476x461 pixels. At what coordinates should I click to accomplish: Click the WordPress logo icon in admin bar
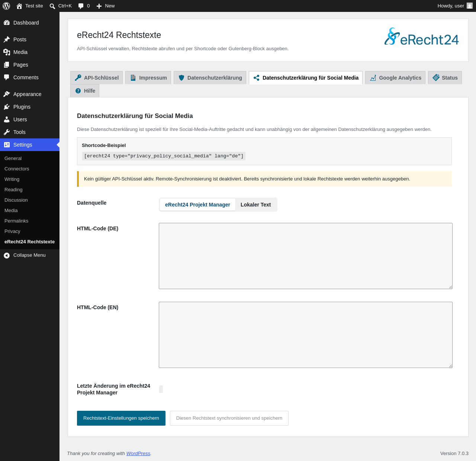(6, 6)
